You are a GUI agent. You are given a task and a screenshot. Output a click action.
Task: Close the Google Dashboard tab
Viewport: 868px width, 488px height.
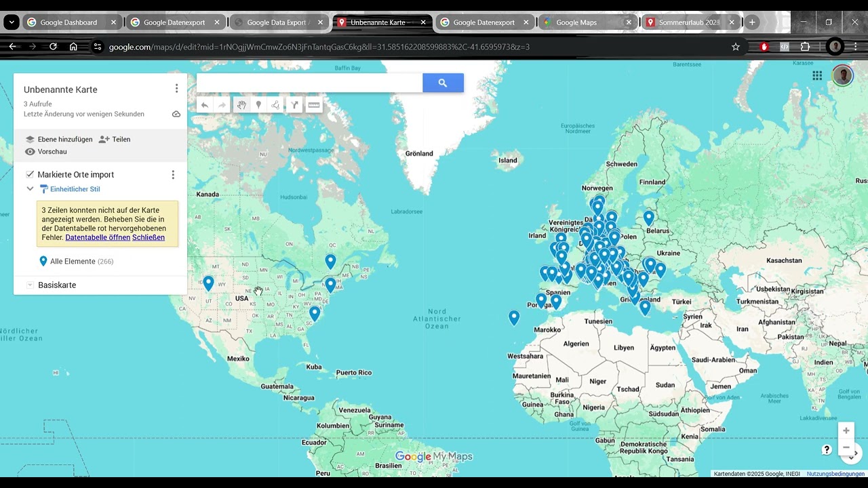click(x=113, y=22)
